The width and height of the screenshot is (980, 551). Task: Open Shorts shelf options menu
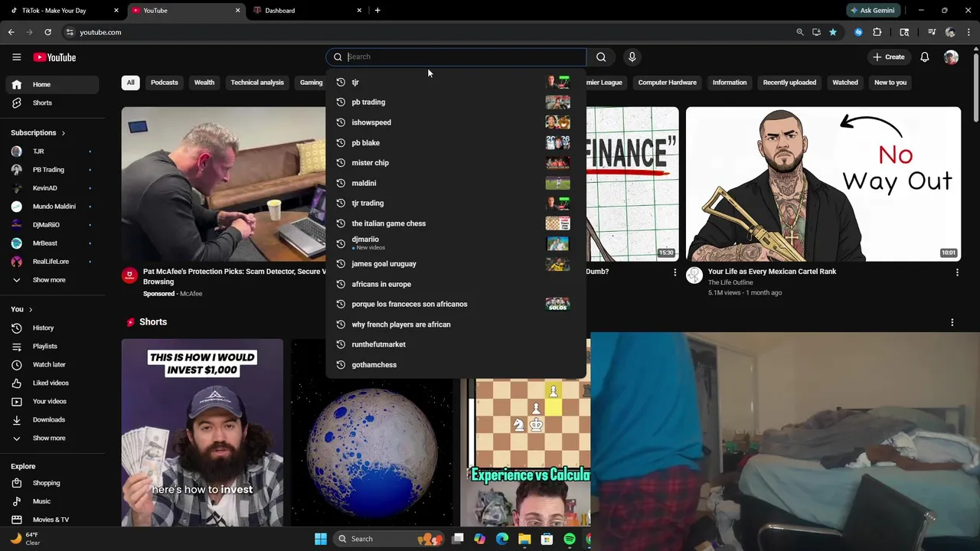(952, 322)
